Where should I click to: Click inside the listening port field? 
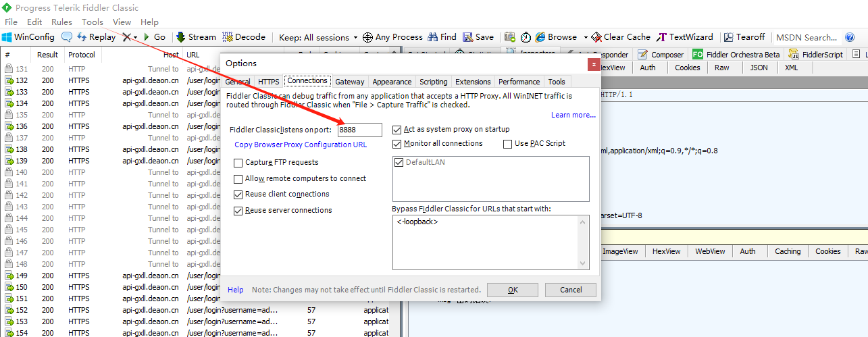[359, 130]
